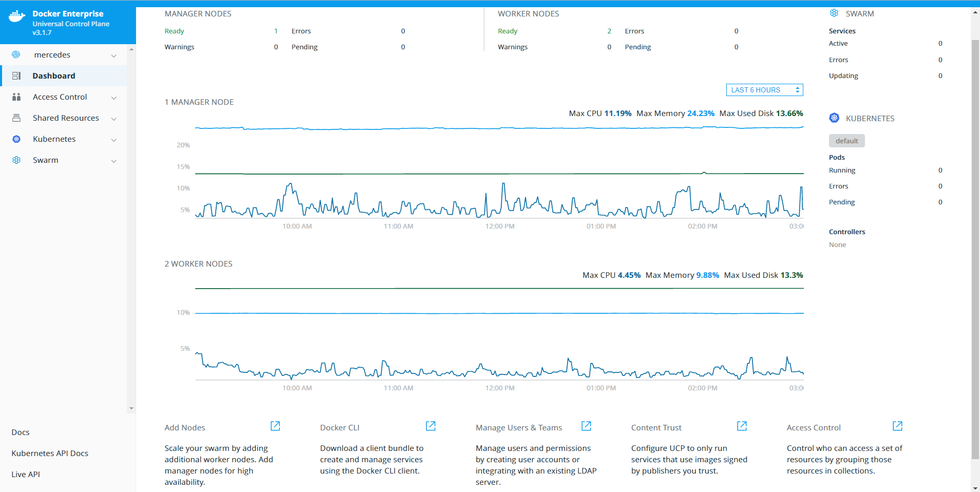
Task: Expand the mercedes user menu chevron
Action: coord(114,55)
